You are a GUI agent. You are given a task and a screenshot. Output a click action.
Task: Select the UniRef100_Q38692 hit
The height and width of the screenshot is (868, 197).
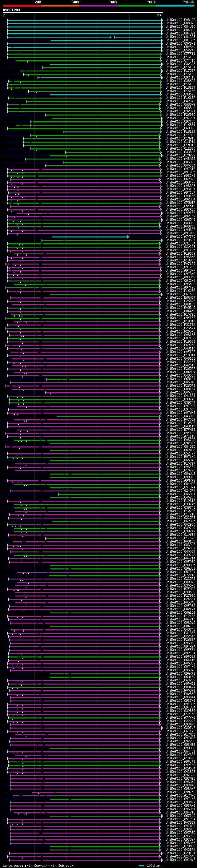pyautogui.click(x=180, y=81)
